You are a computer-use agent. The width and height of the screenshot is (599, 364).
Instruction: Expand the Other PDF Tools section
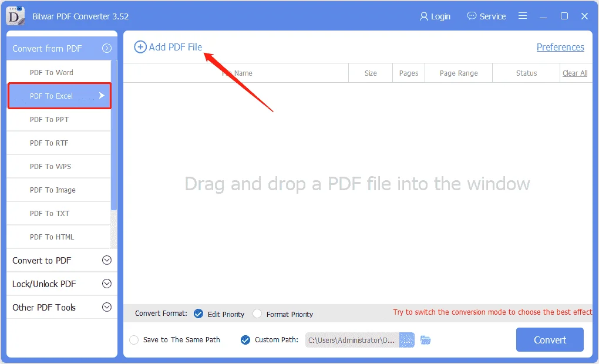point(106,307)
